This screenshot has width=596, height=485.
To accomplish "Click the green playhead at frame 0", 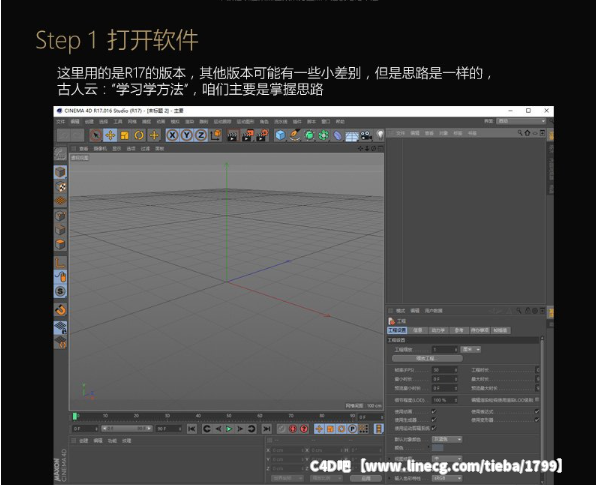I will [x=75, y=416].
